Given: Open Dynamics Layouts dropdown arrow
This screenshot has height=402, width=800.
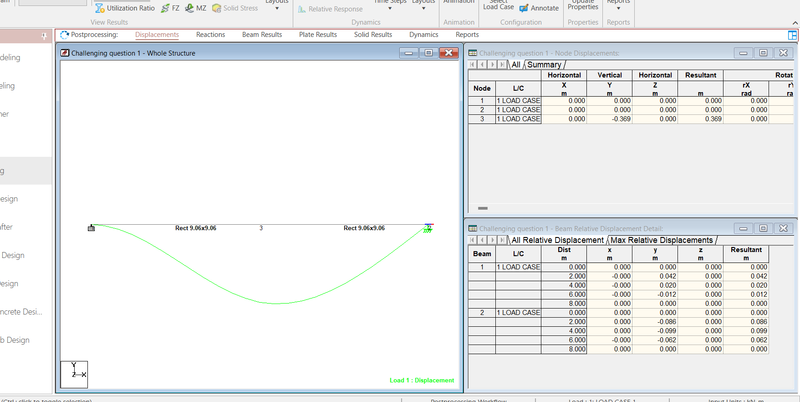Looking at the screenshot, I should (x=423, y=8).
